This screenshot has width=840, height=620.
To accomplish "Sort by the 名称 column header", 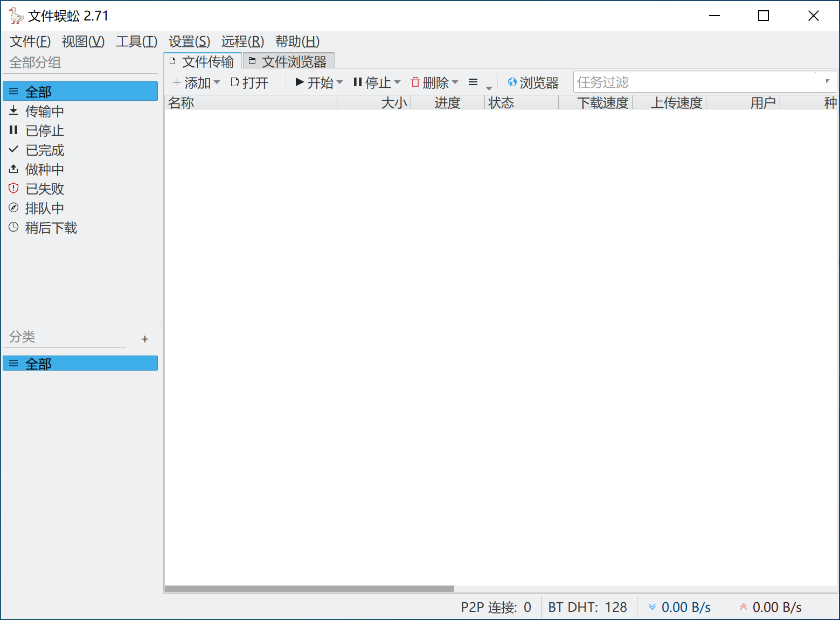I will tap(251, 102).
